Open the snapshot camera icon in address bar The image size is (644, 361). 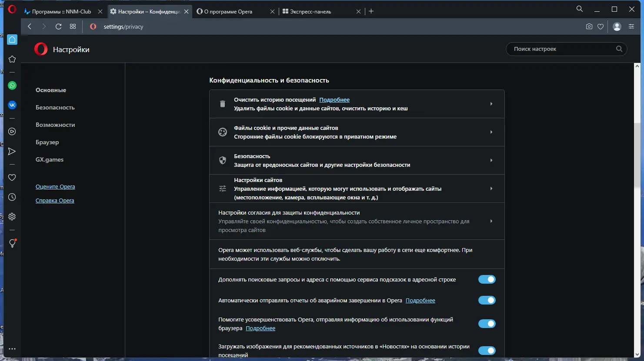589,26
